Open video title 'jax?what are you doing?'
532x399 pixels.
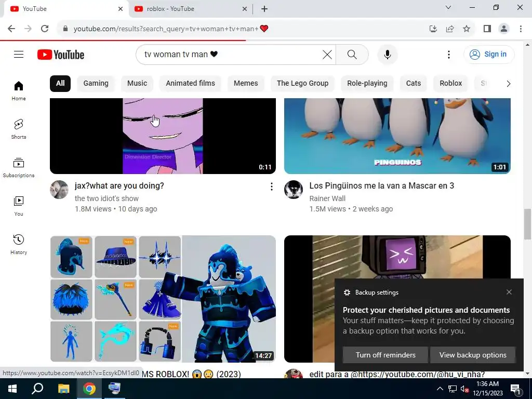pos(119,186)
